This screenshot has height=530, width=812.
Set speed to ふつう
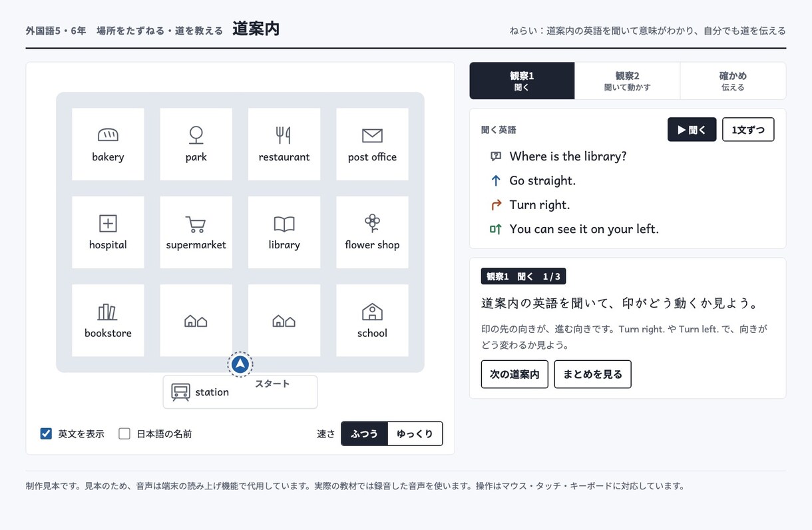click(x=364, y=433)
